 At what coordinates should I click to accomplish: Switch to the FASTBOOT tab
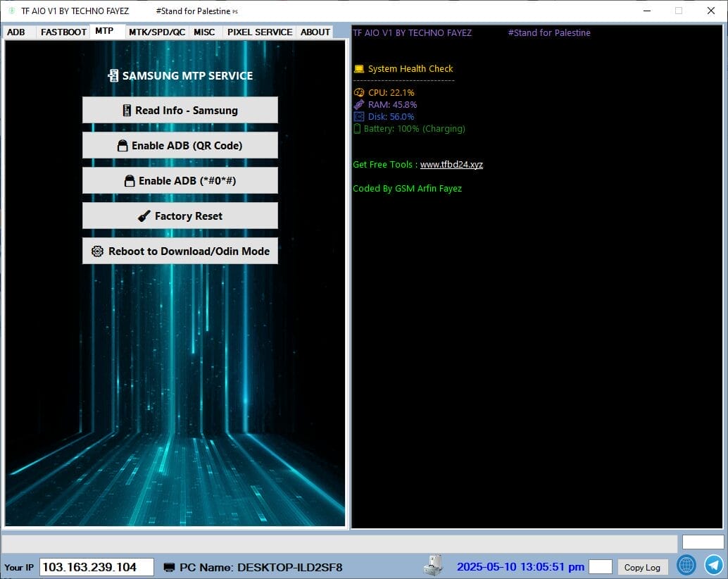click(x=63, y=32)
